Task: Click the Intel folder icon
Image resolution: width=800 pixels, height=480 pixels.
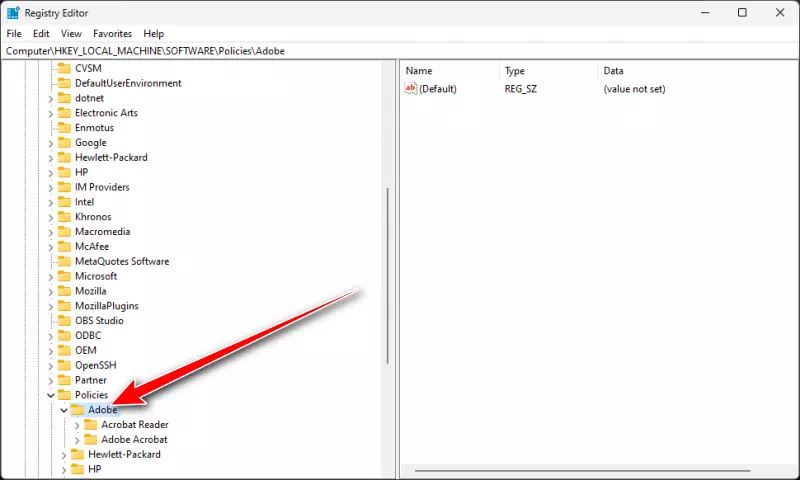Action: pos(64,202)
